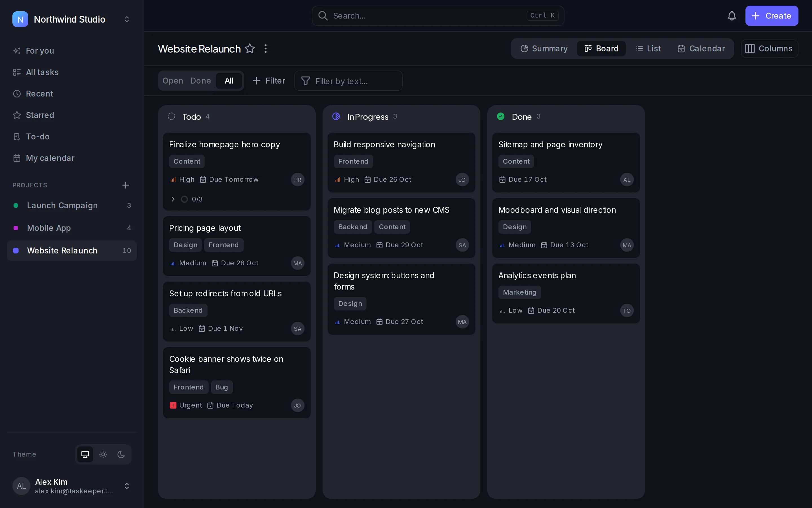Click the Northwind Studio logo icon
Image resolution: width=812 pixels, height=508 pixels.
click(20, 19)
